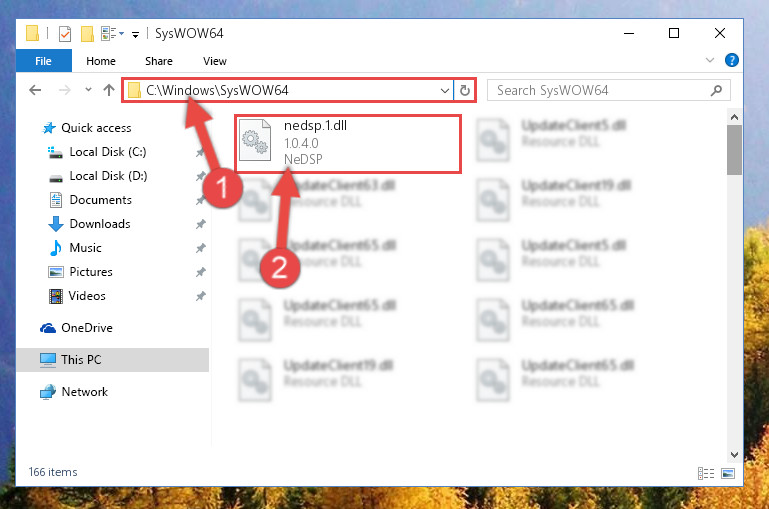The height and width of the screenshot is (509, 769).
Task: Go up one folder level
Action: [x=109, y=90]
